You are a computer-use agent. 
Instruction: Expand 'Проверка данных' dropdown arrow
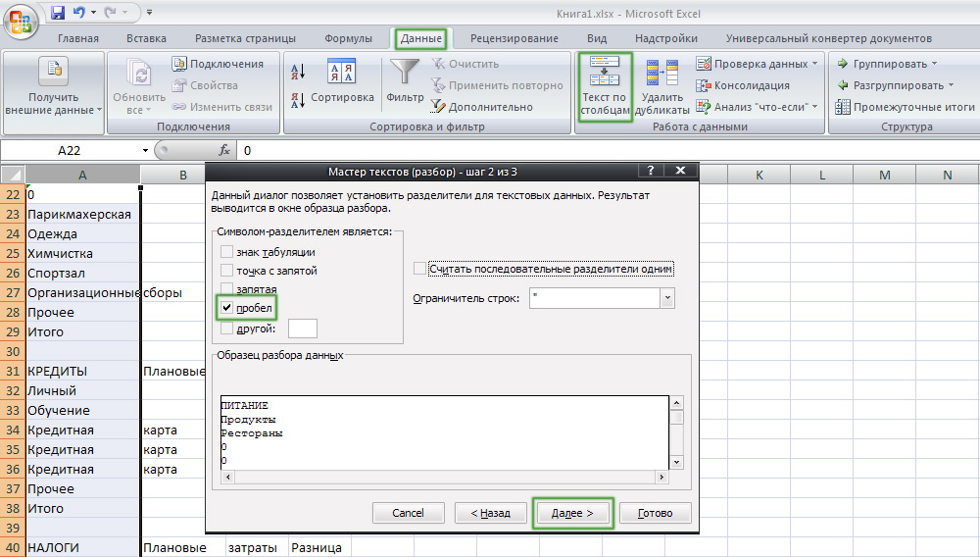click(815, 65)
